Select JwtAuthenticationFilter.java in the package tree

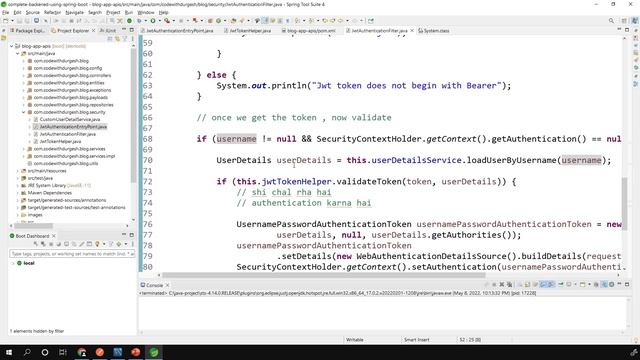tap(67, 134)
